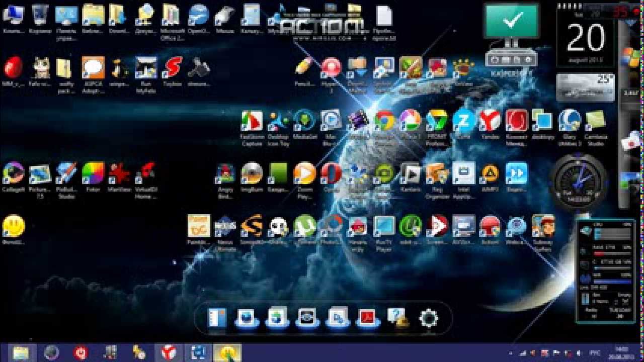Click the analog clock gadget
Viewport: 644px width, 362px height.
(x=579, y=180)
